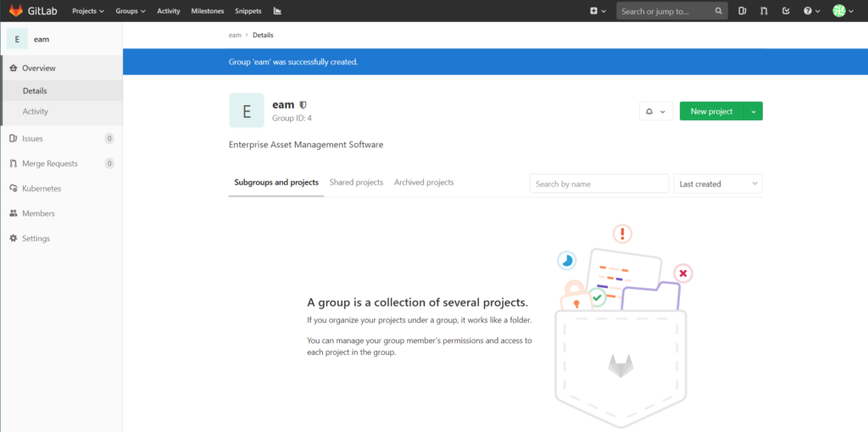Switch to the Shared projects tab
The image size is (868, 432).
tap(356, 183)
